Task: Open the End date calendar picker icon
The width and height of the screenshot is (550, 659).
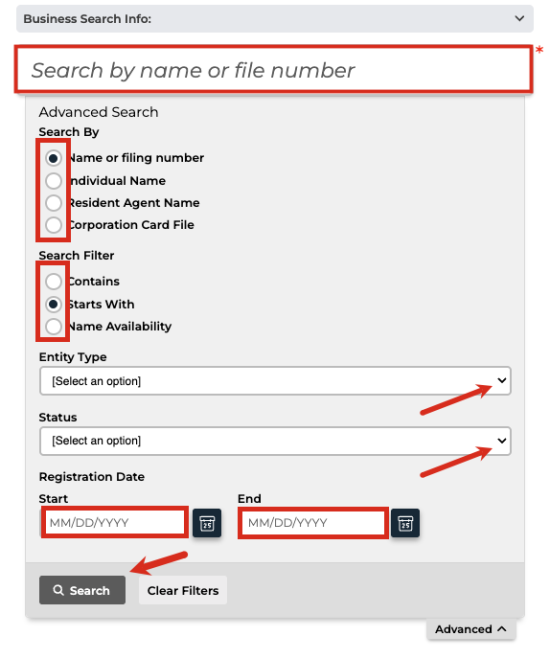Action: (405, 523)
